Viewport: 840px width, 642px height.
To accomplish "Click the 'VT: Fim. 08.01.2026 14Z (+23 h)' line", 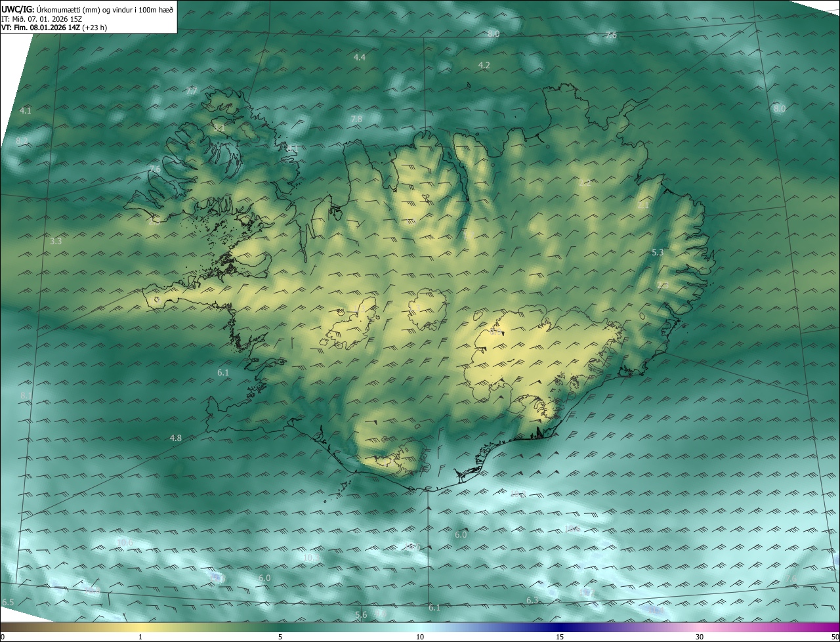I will (x=54, y=28).
